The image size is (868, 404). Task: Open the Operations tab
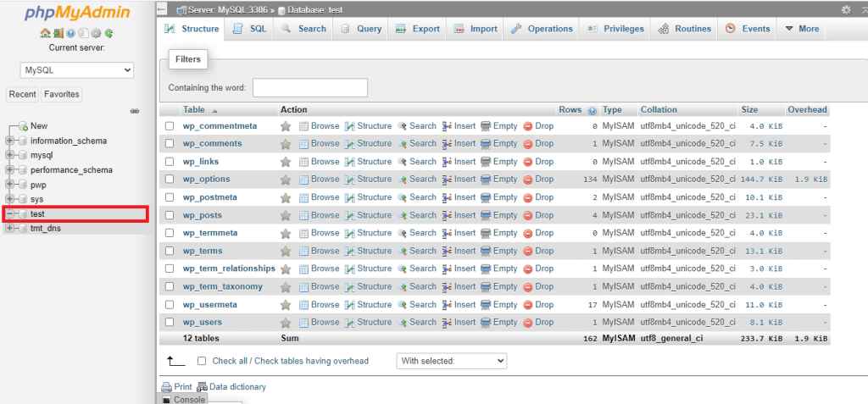click(542, 29)
